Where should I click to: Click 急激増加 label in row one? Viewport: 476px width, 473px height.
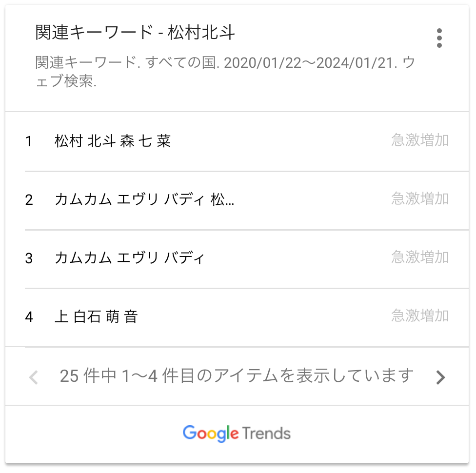tap(420, 140)
